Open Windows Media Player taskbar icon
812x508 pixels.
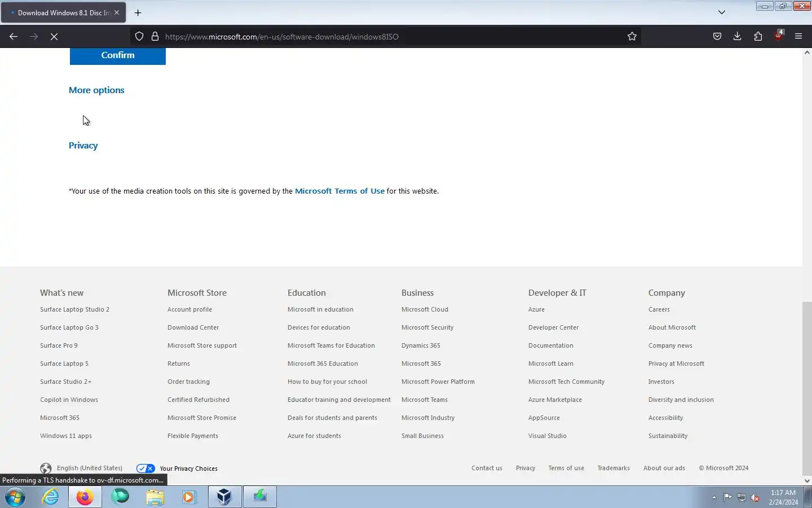pyautogui.click(x=189, y=497)
